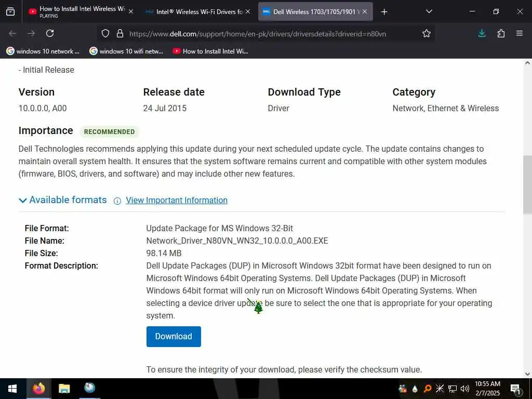
Task: Expand the list all tabs chevron
Action: (429, 11)
